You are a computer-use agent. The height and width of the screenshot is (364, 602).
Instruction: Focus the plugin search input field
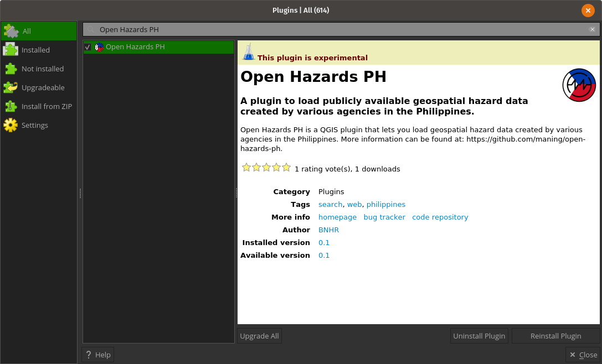click(341, 29)
